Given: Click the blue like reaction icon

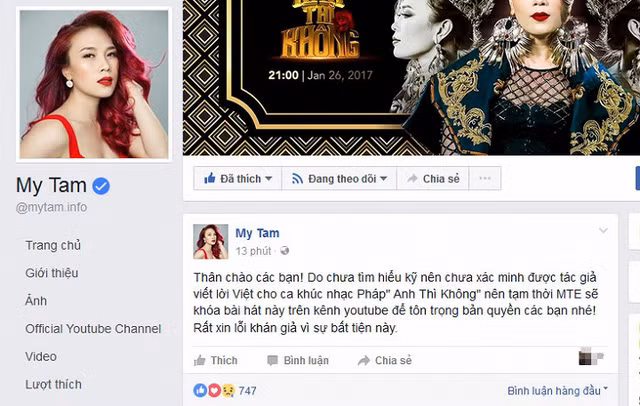Looking at the screenshot, I should click(200, 390).
